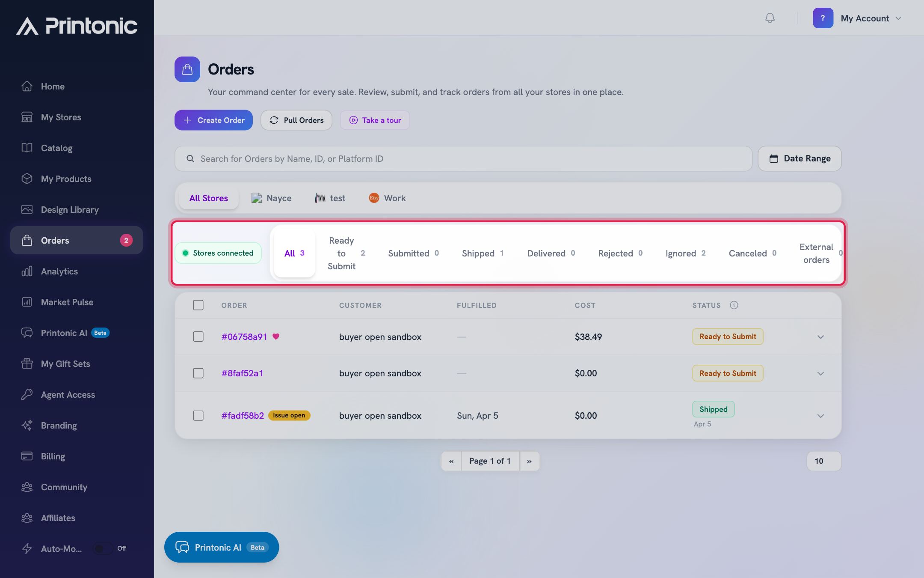Show Rejected orders tab

coord(620,253)
